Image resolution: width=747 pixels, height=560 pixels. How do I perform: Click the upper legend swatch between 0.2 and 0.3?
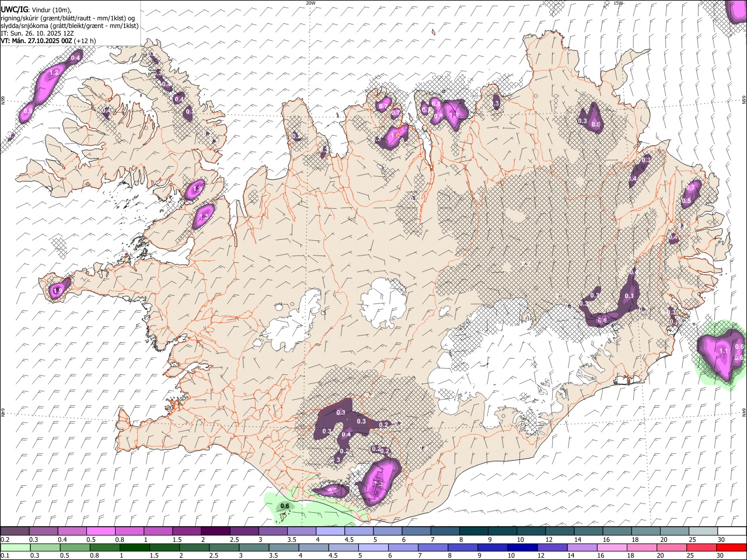[15, 531]
